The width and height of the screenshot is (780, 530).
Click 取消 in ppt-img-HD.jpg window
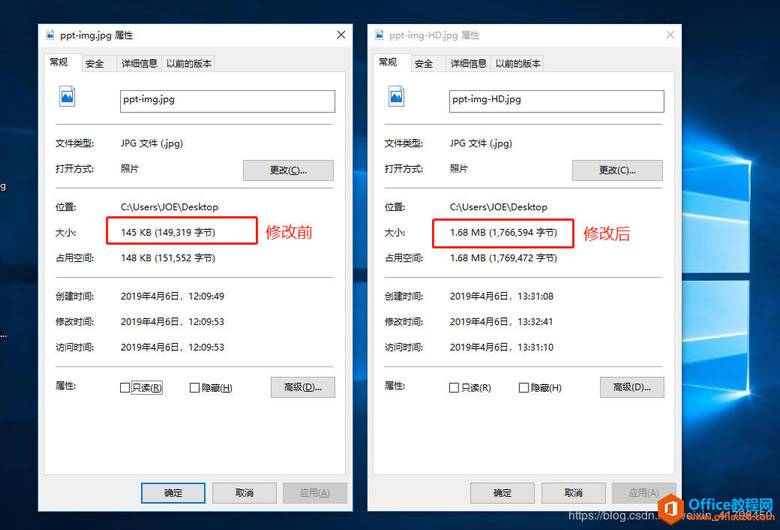pyautogui.click(x=574, y=493)
